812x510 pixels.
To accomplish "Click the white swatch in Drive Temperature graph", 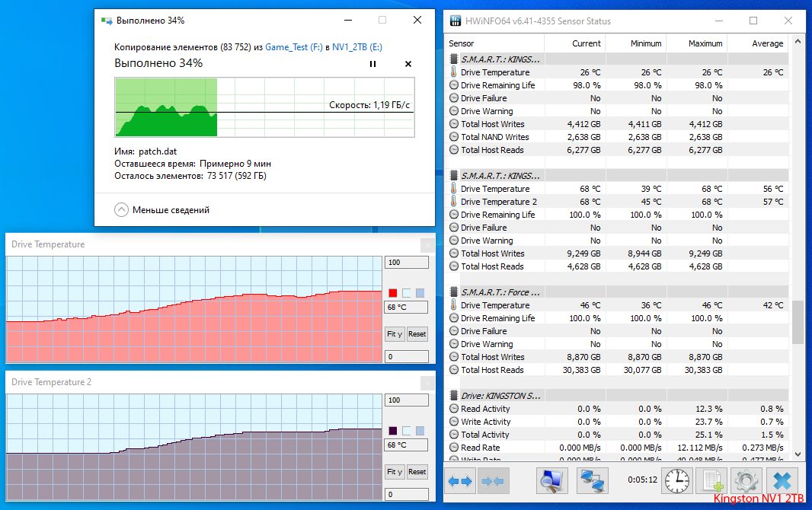I will point(407,293).
